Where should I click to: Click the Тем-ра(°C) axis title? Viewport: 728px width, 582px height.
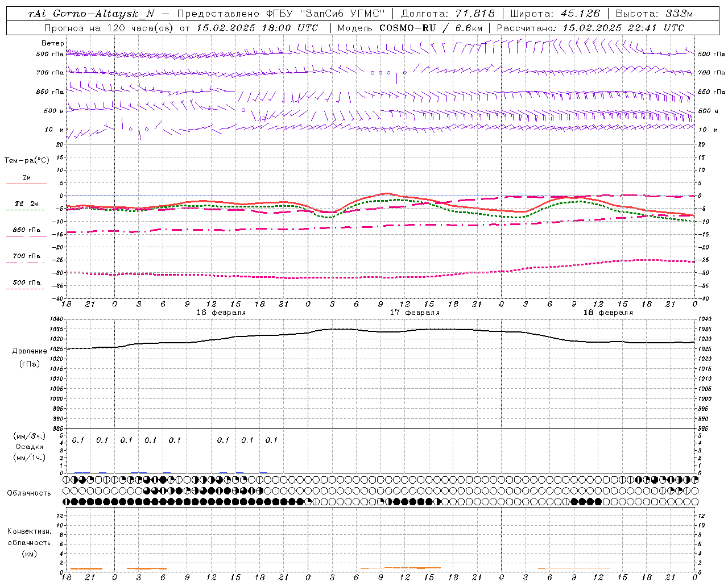(27, 161)
